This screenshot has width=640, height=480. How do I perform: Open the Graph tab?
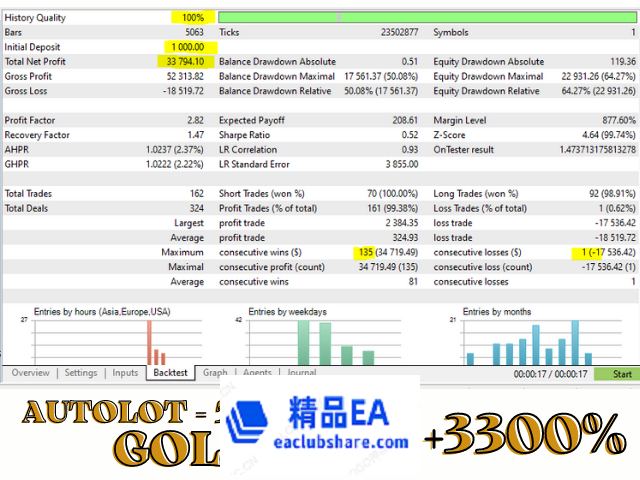[x=215, y=373]
